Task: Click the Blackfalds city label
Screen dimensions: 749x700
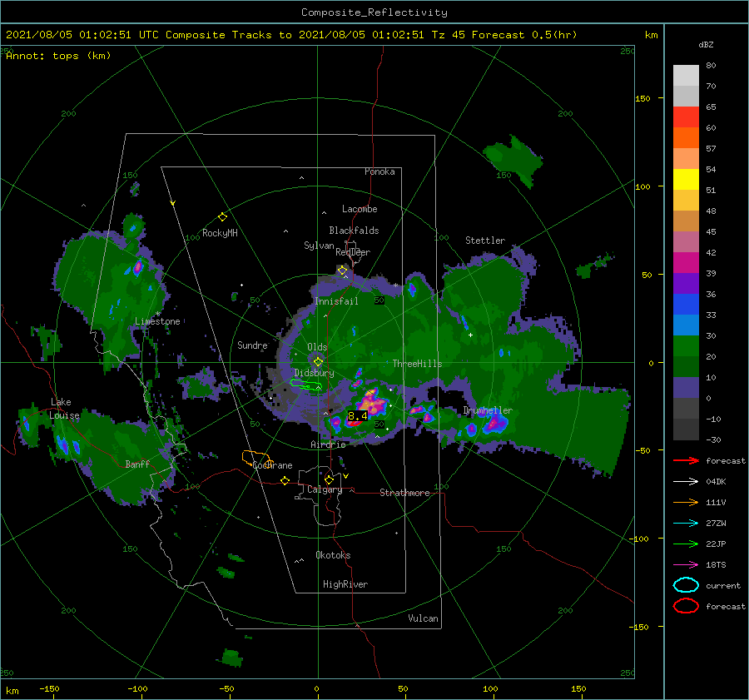Action: [x=354, y=231]
